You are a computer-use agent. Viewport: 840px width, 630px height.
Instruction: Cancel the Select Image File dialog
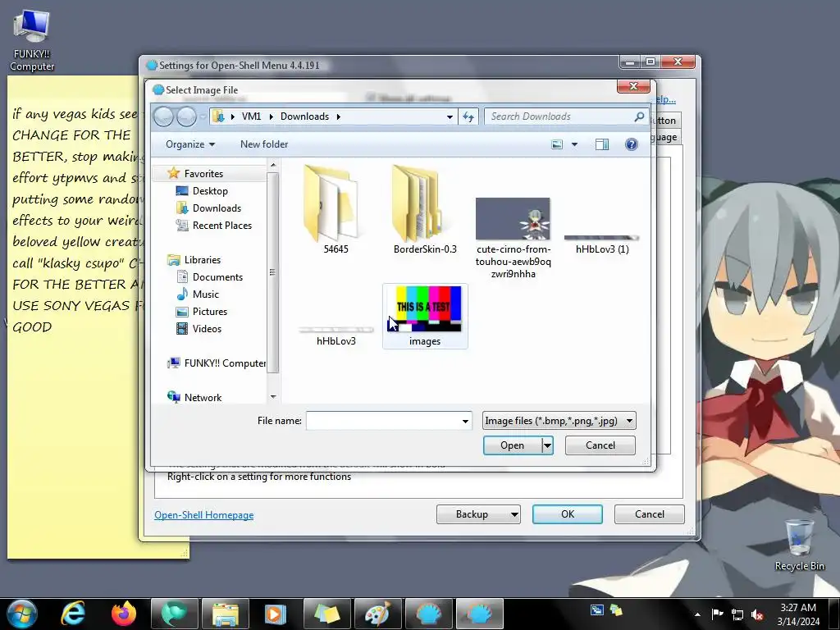(600, 445)
